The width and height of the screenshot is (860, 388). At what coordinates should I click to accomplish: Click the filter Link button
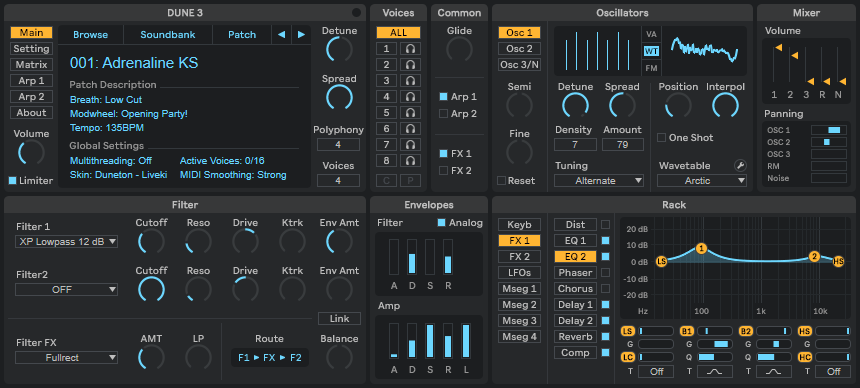point(340,319)
